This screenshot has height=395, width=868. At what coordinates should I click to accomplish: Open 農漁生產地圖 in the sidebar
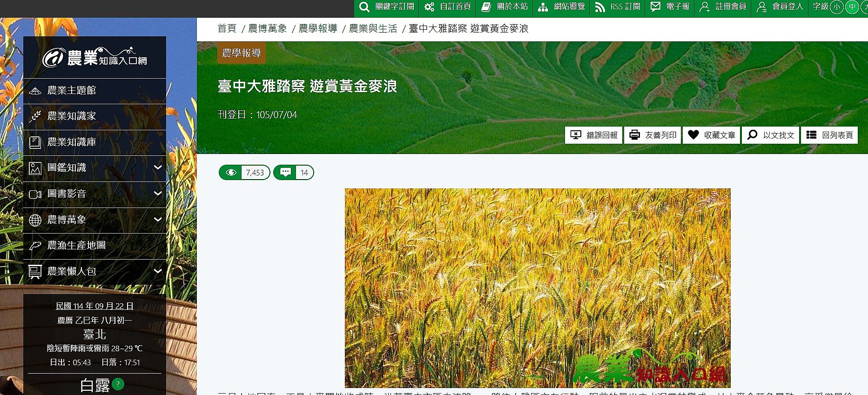76,245
